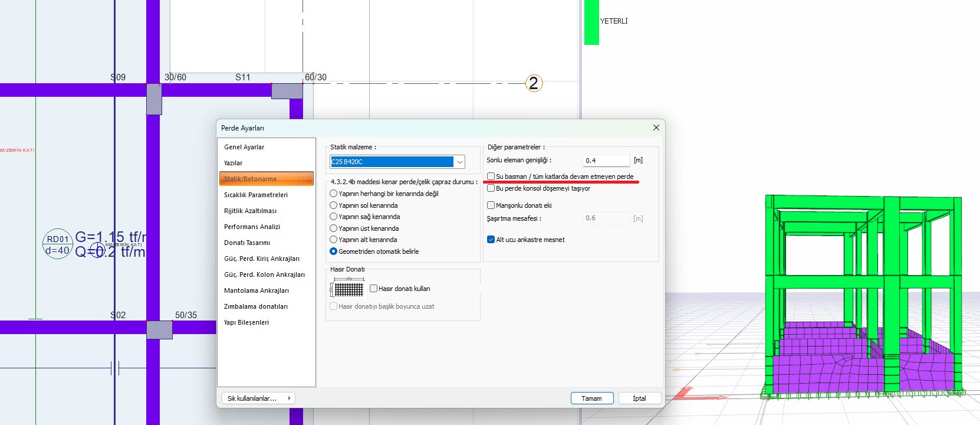
Task: Select Performans Analizi in sidebar
Action: point(252,227)
